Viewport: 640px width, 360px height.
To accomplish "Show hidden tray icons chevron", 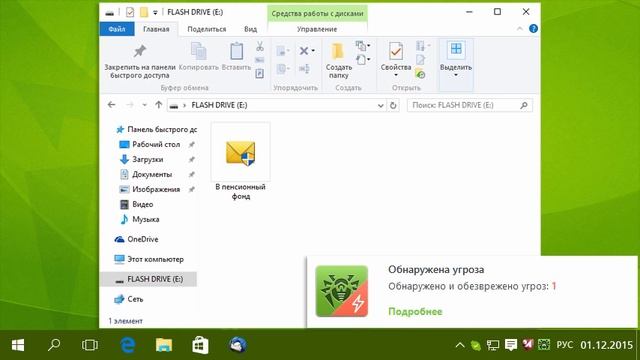I will coord(460,345).
